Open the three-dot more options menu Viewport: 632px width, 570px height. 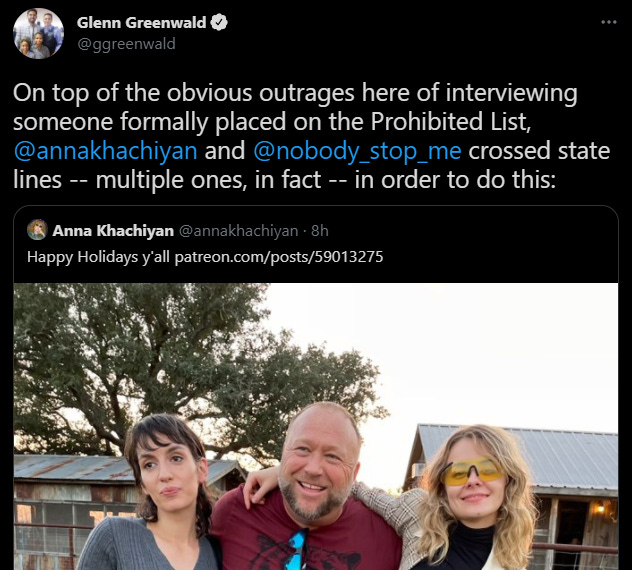pyautogui.click(x=609, y=22)
